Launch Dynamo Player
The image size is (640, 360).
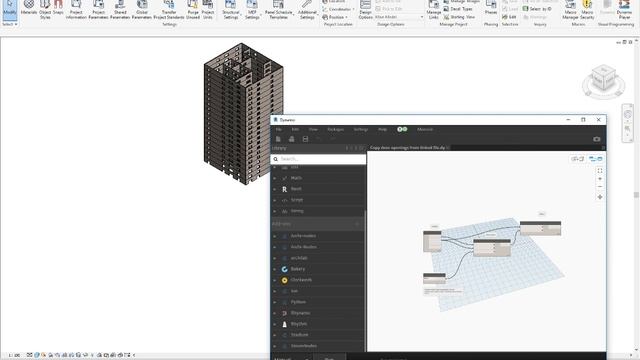point(624,9)
